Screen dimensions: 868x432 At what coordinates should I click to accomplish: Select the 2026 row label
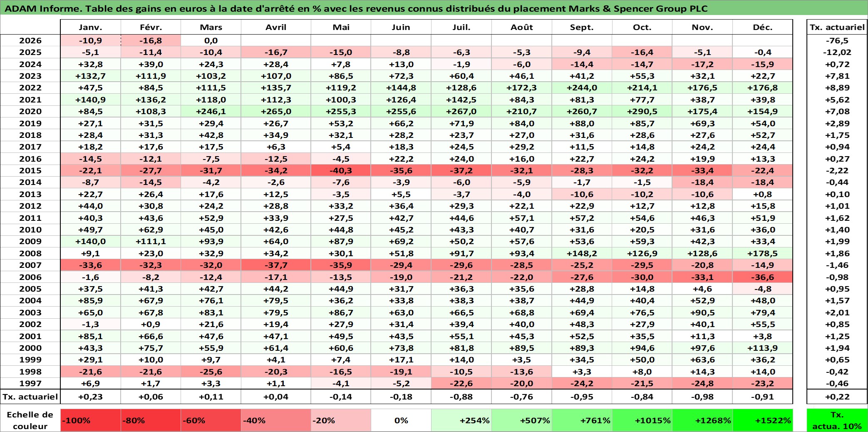click(x=30, y=40)
